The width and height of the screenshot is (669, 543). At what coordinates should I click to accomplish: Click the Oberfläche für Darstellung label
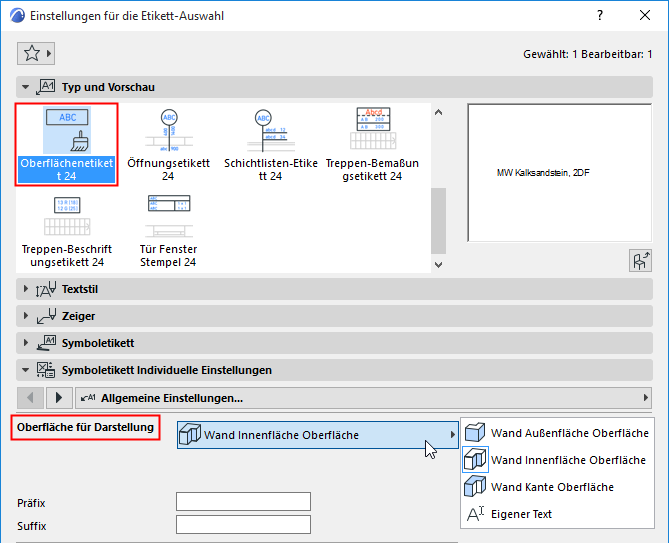coord(85,427)
